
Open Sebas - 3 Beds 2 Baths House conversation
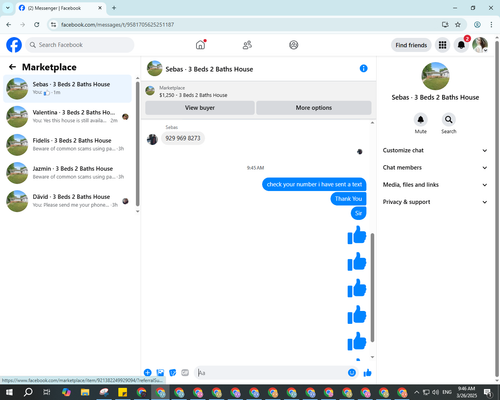coord(67,88)
